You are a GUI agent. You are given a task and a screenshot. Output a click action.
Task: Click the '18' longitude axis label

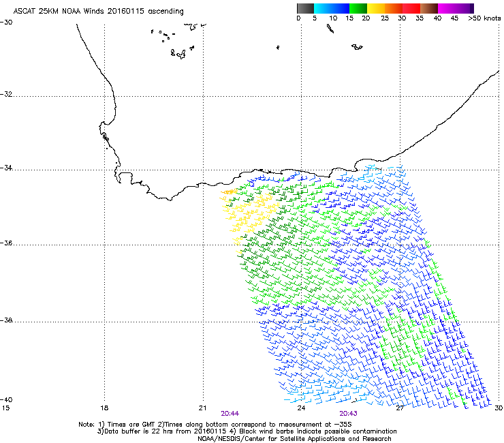[104, 408]
